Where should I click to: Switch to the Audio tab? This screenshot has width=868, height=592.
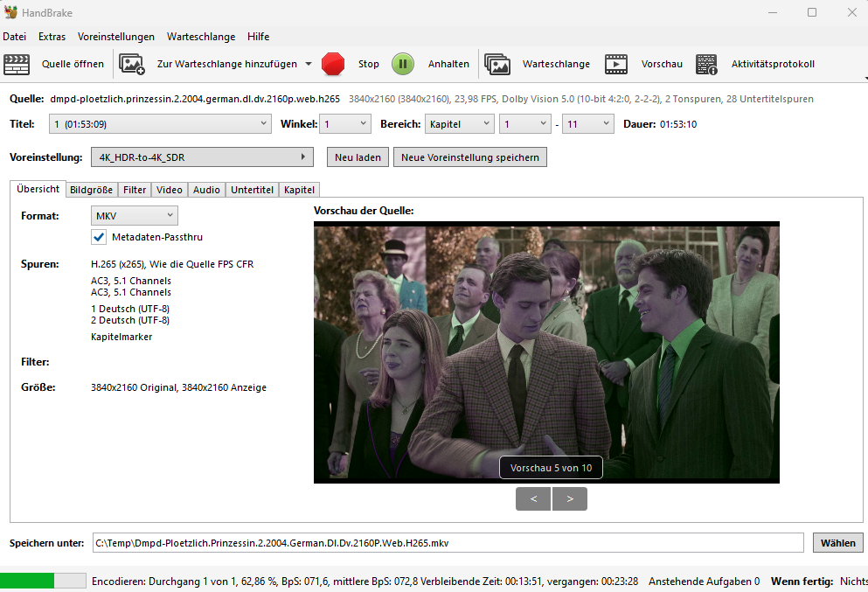click(x=206, y=190)
